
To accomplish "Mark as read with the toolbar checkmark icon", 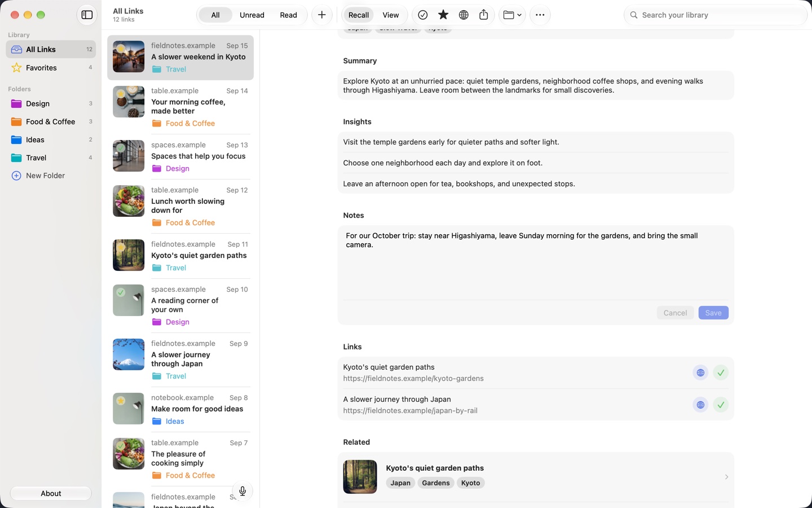I will (x=423, y=15).
